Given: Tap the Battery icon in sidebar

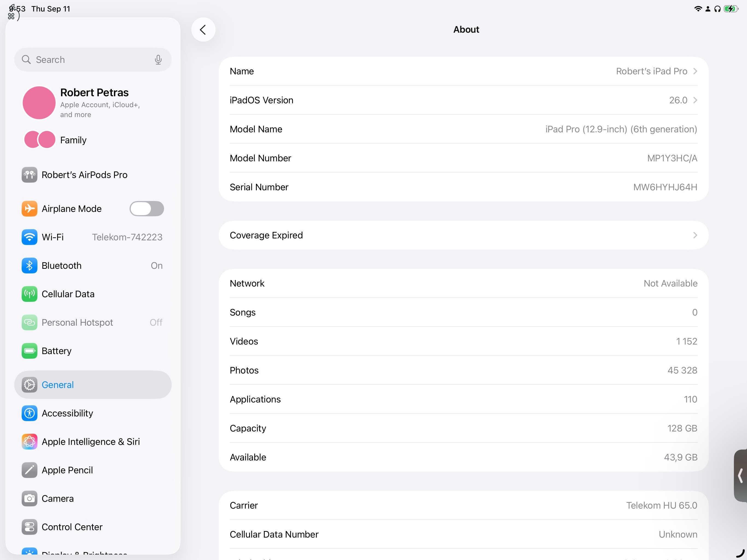Looking at the screenshot, I should pos(29,351).
